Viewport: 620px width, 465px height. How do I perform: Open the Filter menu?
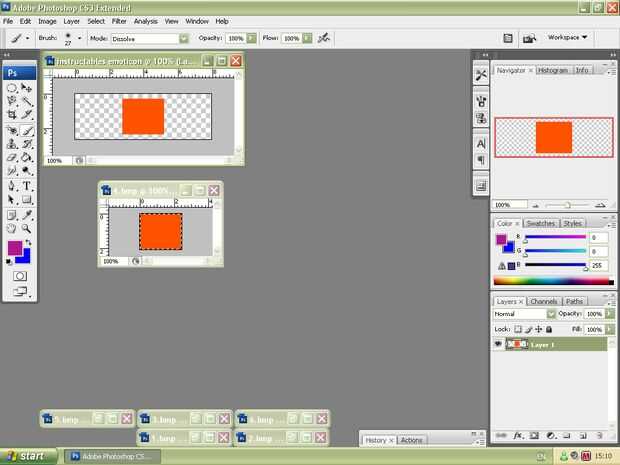(x=119, y=21)
